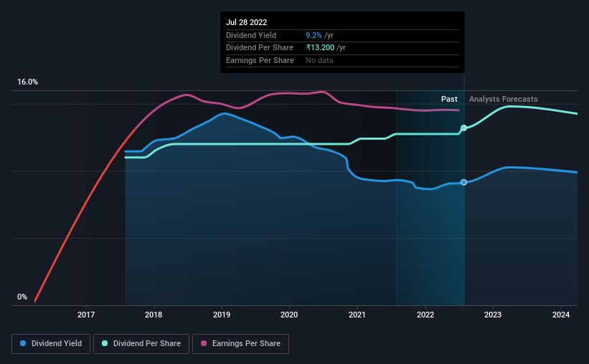Screen dimensions: 589x364
Task: Click the 0% y-axis label
Action: (22, 297)
